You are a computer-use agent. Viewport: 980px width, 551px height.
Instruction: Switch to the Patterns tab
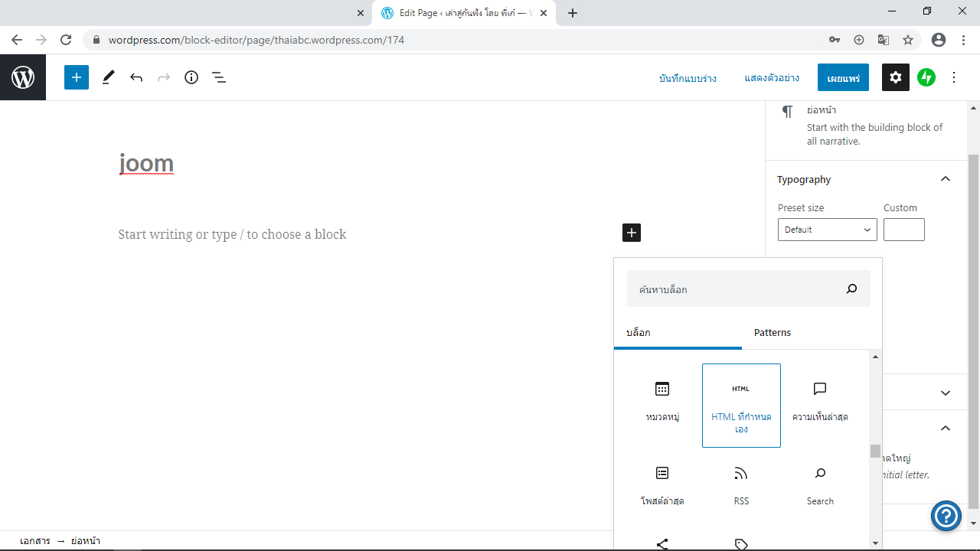773,333
